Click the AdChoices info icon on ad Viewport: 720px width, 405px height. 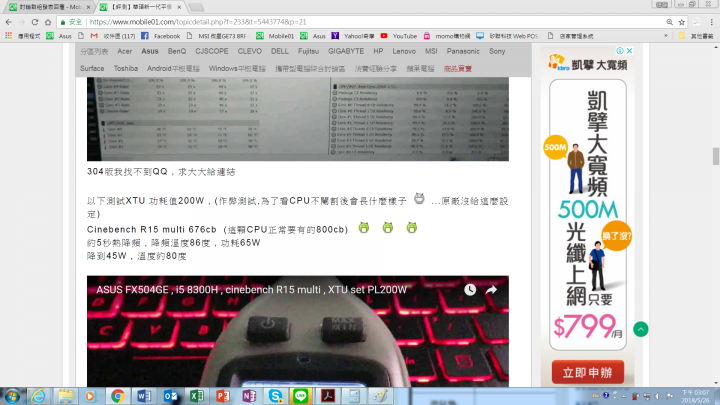(x=620, y=51)
